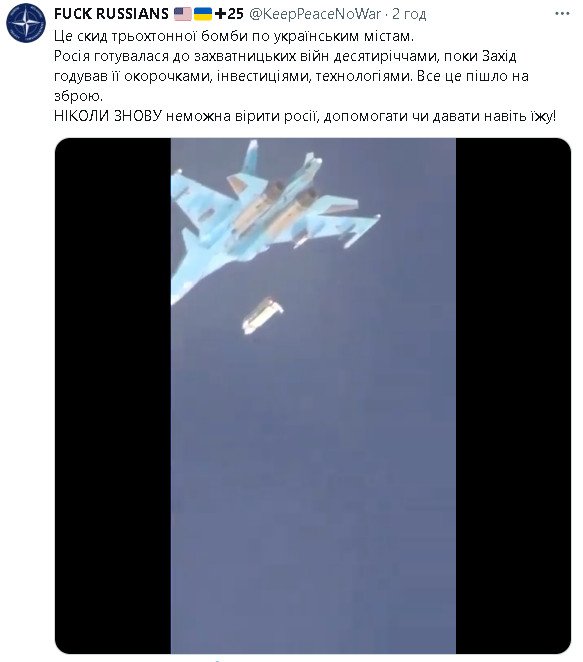Open the FUCK RUSSIANS display name profile
This screenshot has width=583, height=662.
(111, 14)
